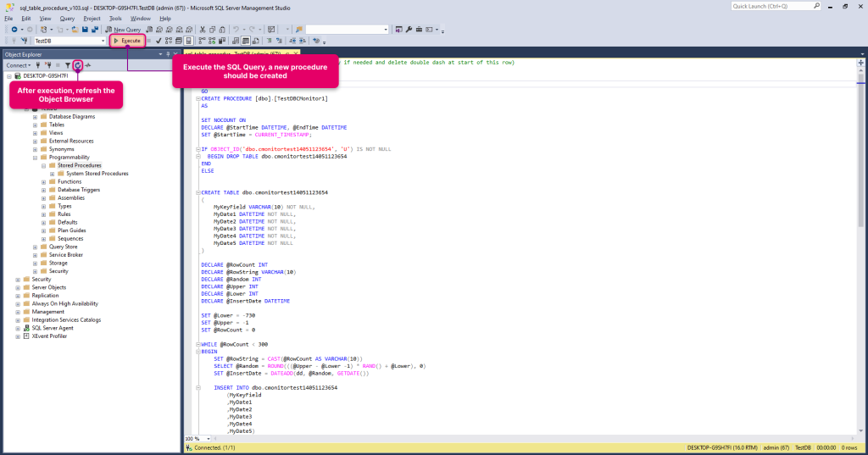The width and height of the screenshot is (868, 455).
Task: Click the Undo arrow icon
Action: click(x=236, y=30)
